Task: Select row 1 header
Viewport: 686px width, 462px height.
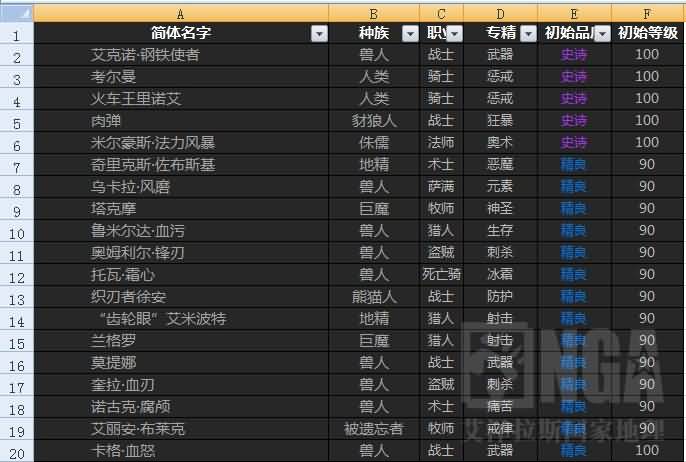Action: pos(17,34)
